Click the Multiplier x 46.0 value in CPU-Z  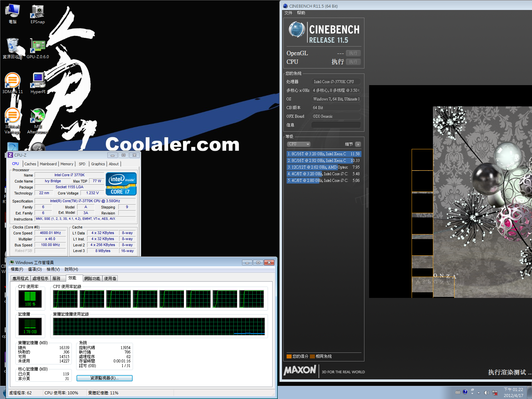click(x=51, y=239)
